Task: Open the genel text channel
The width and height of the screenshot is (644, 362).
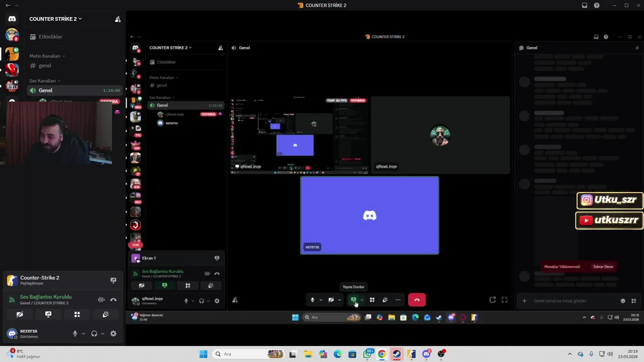Action: pos(45,65)
